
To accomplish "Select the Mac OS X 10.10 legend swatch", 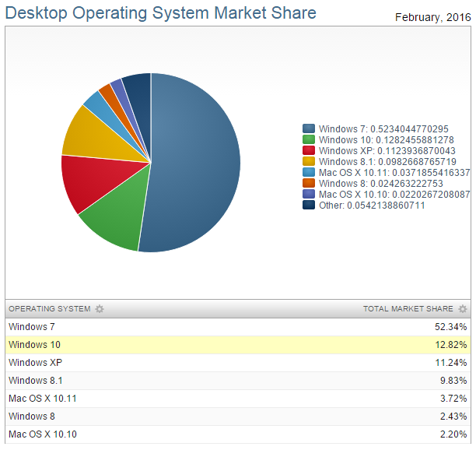I will click(x=309, y=194).
